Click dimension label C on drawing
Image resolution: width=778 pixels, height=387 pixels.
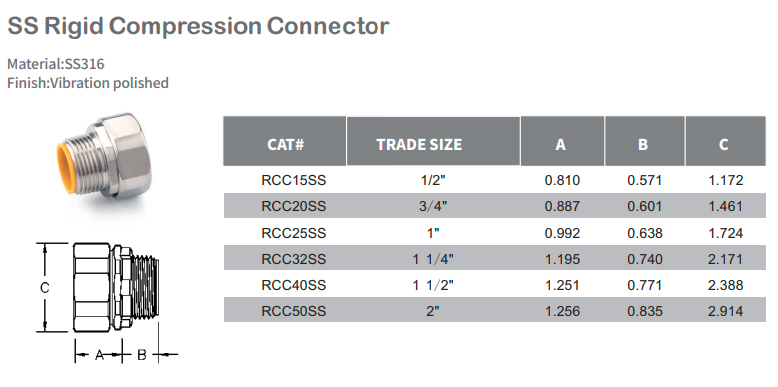click(45, 287)
